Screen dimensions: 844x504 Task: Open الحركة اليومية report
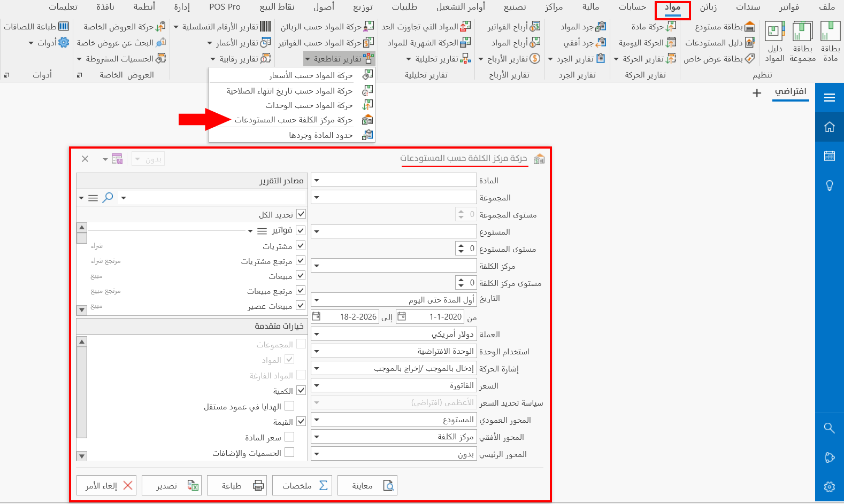647,43
